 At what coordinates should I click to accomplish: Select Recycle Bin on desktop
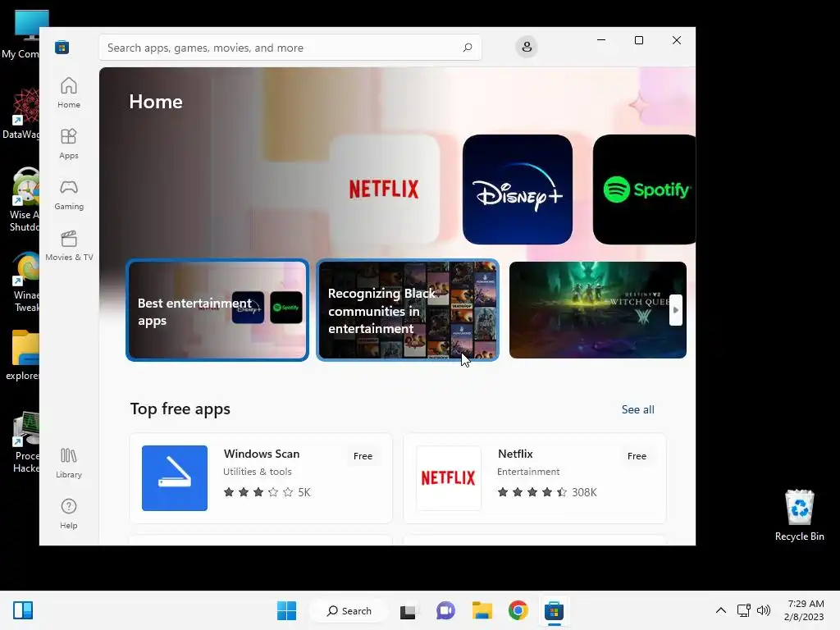pyautogui.click(x=799, y=515)
